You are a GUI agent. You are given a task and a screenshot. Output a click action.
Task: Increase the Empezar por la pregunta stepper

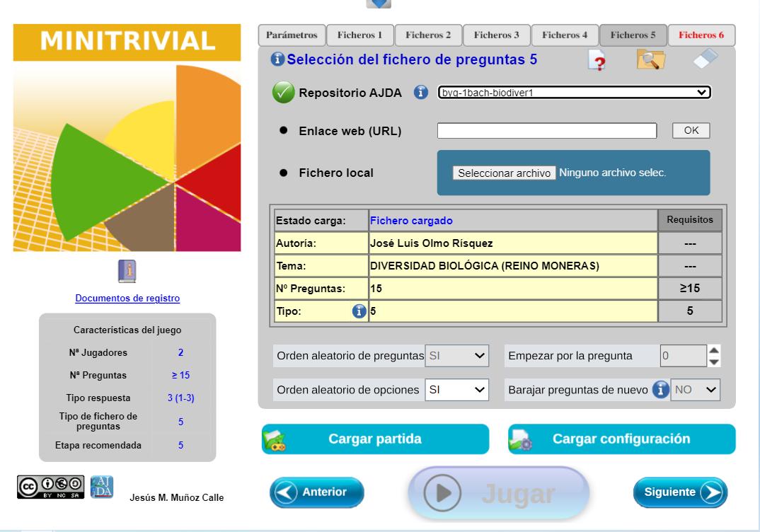pos(714,350)
